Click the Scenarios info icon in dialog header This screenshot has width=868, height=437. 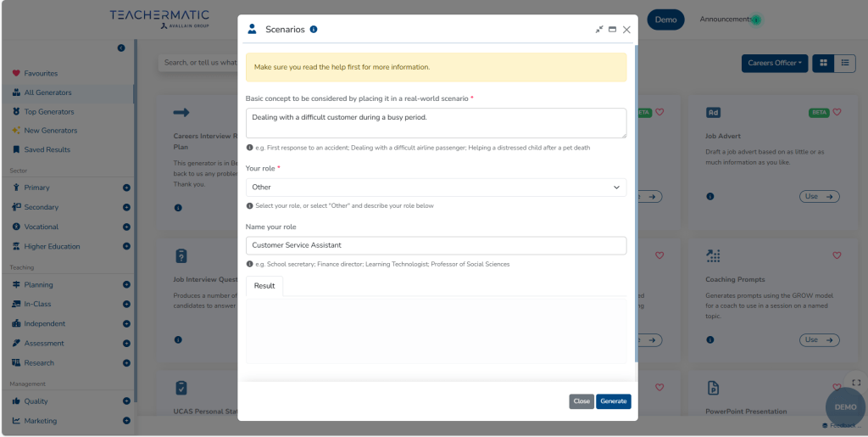coord(314,30)
